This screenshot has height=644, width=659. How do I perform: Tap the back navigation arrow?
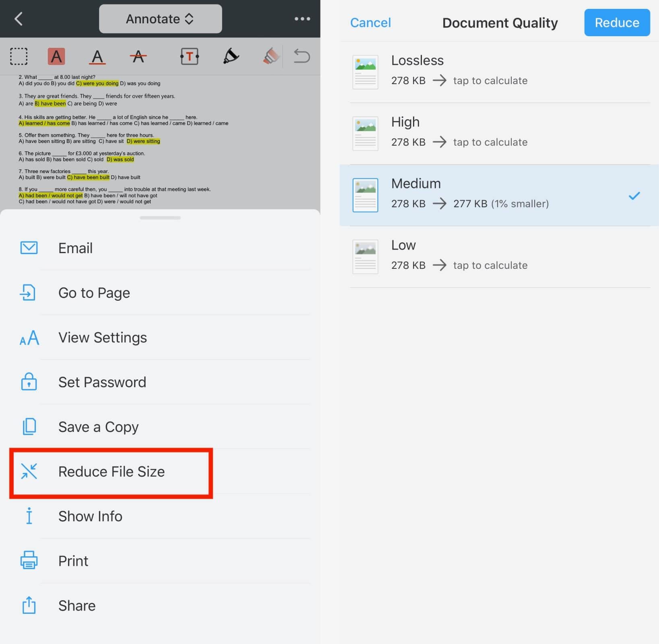click(x=18, y=19)
